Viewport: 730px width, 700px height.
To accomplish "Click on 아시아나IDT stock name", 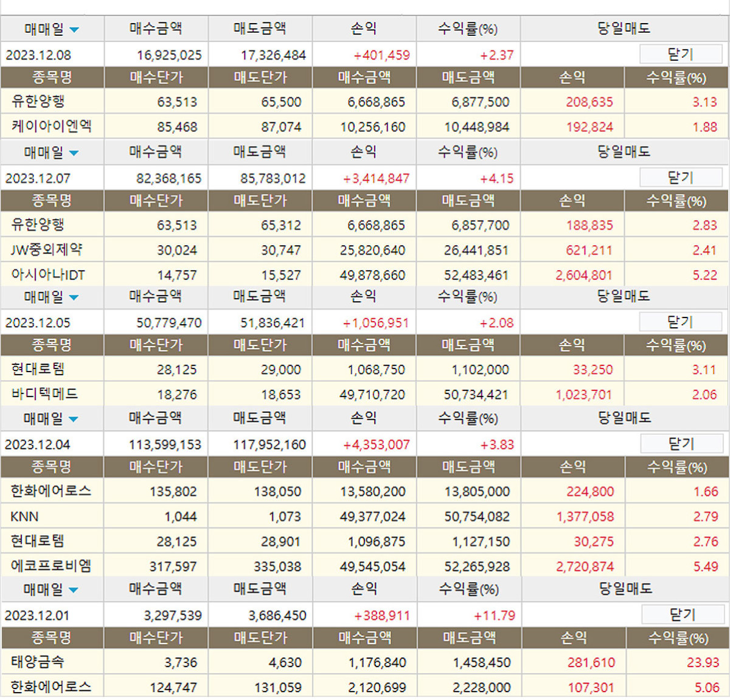I will [x=47, y=275].
